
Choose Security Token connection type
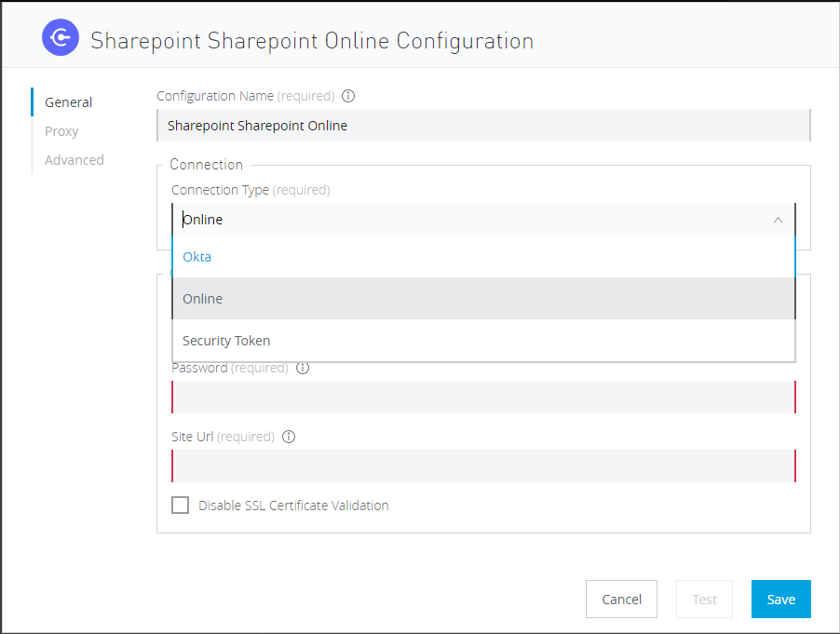click(x=225, y=341)
